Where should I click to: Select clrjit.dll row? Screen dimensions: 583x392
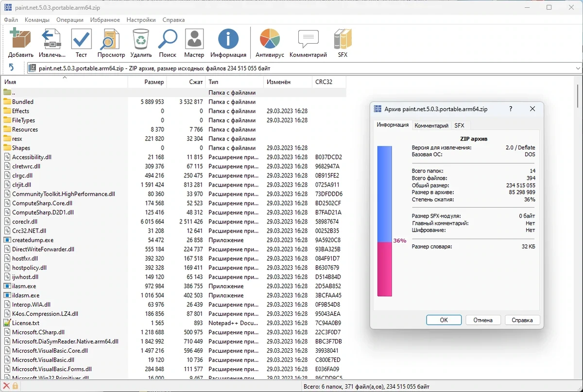(x=174, y=185)
